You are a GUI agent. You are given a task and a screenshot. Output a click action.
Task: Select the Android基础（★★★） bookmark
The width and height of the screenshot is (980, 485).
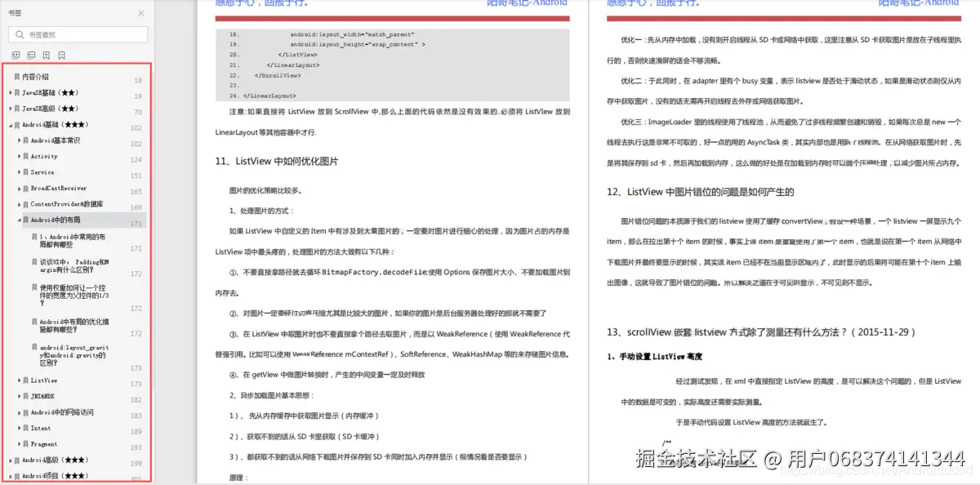point(55,125)
